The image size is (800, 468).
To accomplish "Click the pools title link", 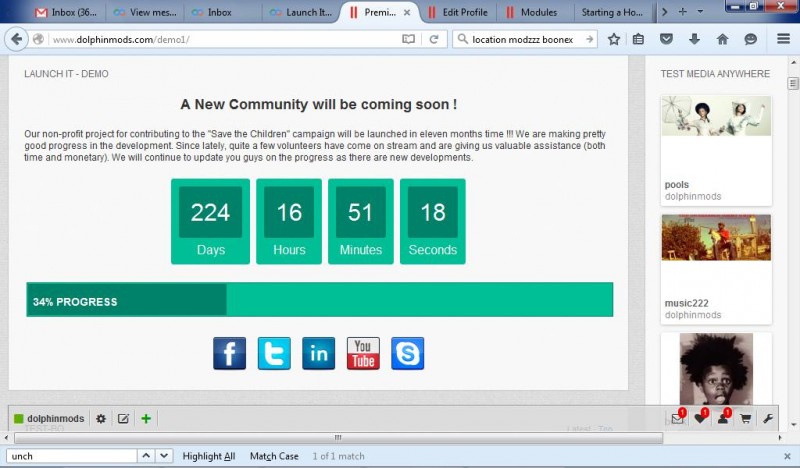I will (x=677, y=185).
